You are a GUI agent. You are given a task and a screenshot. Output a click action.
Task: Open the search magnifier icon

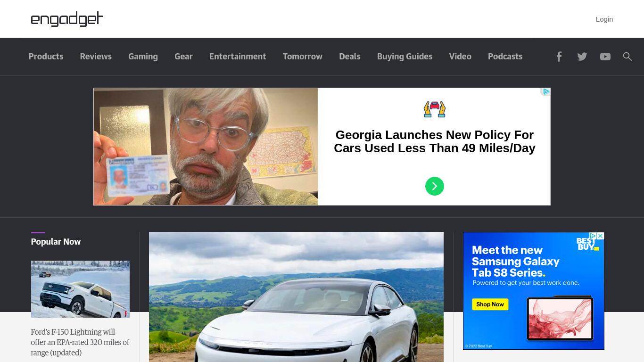(627, 57)
